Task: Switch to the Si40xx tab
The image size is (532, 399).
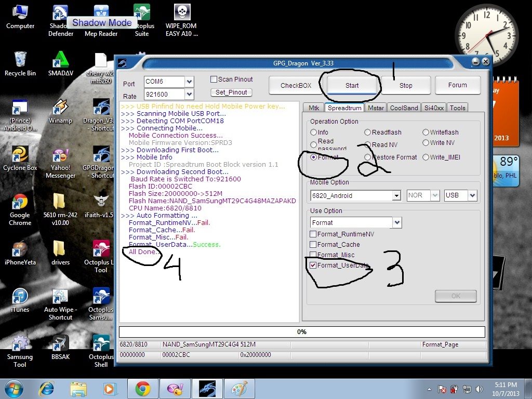Action: pyautogui.click(x=434, y=108)
